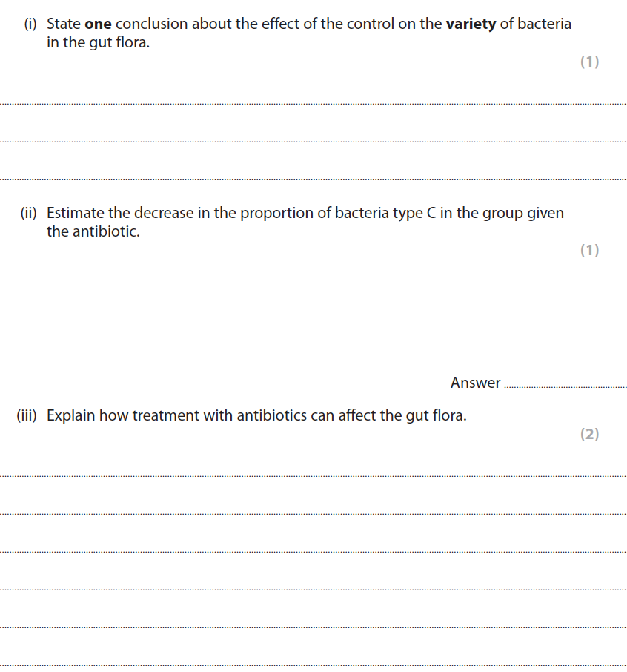This screenshot has height=672, width=627.
Task: Click the '(i)' question label
Action: tap(30, 24)
